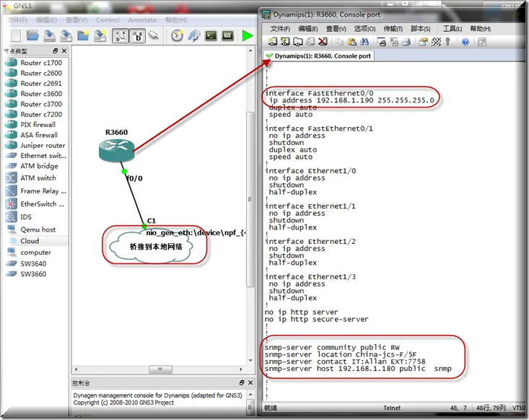Select ATM switch node type
529x420 pixels.
36,178
